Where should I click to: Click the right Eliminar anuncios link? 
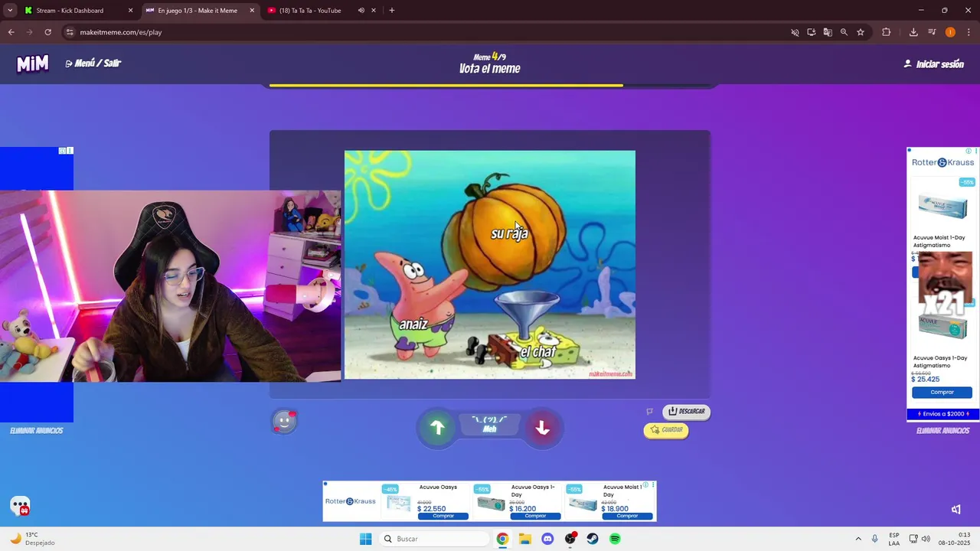pos(942,431)
